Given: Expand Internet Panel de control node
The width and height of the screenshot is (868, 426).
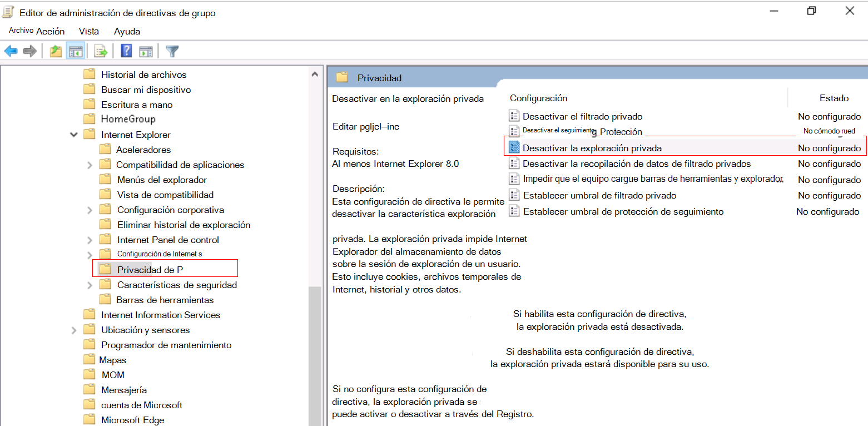Looking at the screenshot, I should tap(90, 240).
